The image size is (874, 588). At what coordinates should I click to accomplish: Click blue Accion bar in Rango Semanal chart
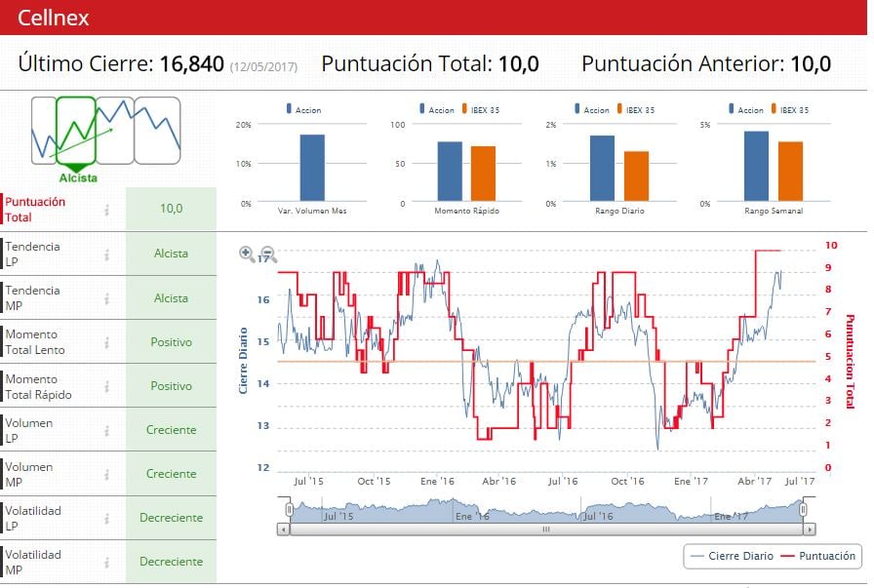756,166
